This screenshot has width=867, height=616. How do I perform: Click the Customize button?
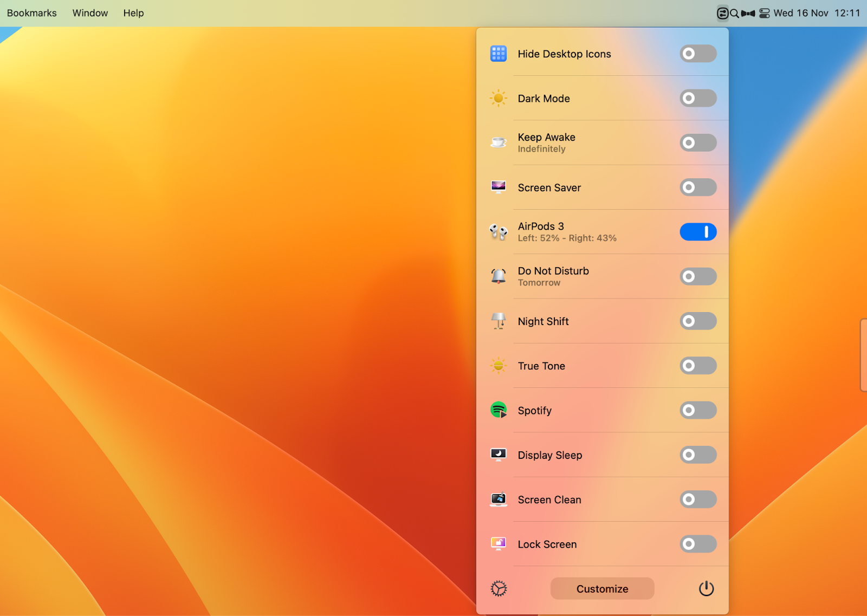(x=602, y=588)
